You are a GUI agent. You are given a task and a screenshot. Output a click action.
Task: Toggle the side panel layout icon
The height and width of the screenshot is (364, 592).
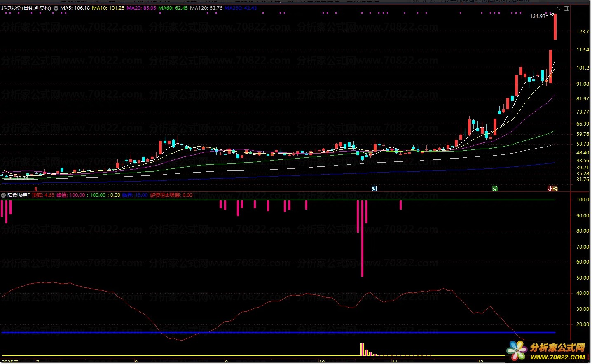click(566, 8)
